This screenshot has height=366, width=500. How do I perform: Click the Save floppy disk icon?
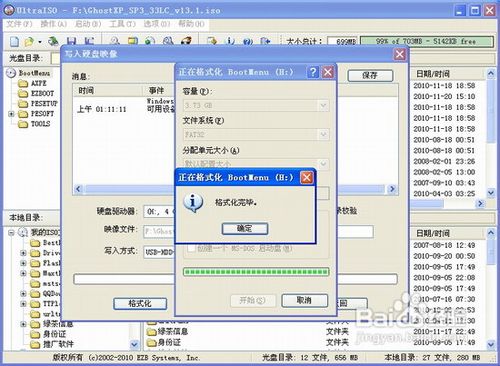pyautogui.click(x=71, y=41)
